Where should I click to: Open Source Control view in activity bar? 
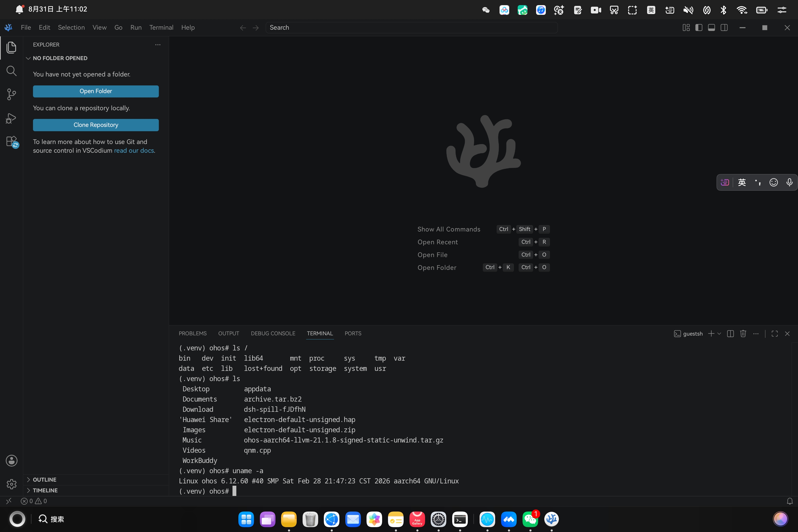(x=12, y=94)
